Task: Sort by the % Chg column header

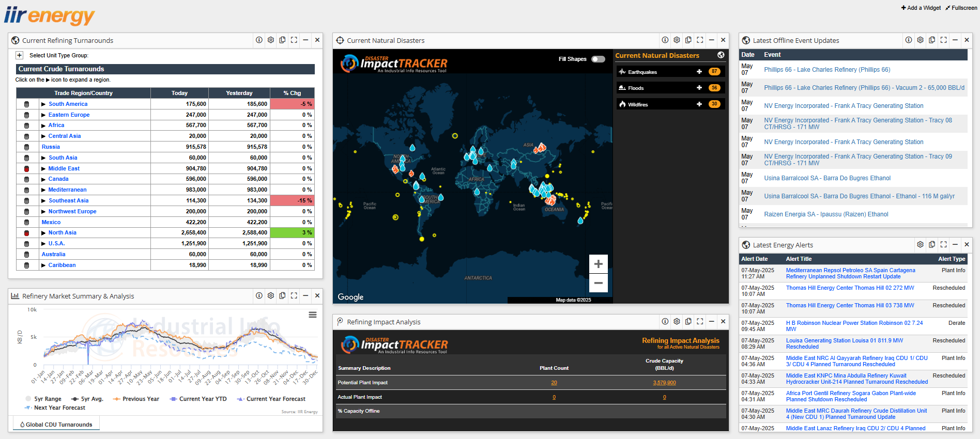Action: 292,93
